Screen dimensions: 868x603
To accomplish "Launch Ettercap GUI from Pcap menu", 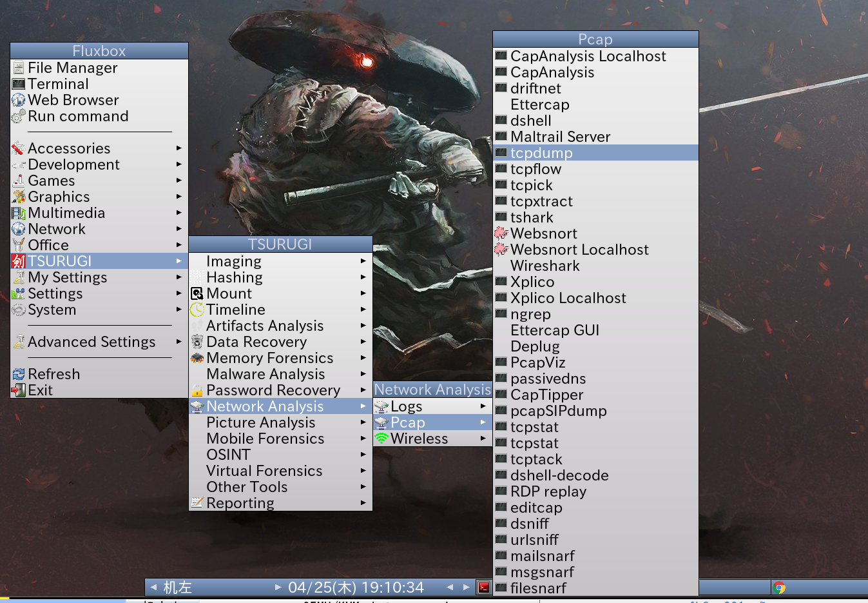I will point(595,330).
